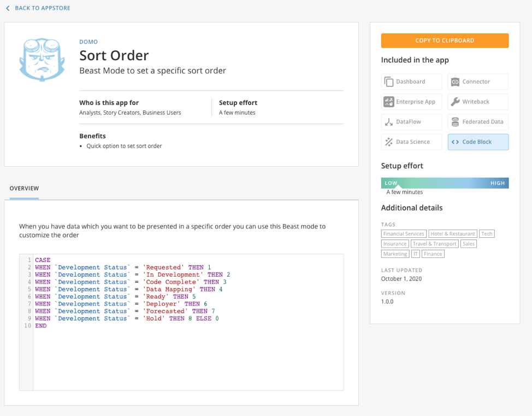Select the Federated Data icon
Viewport: 532px width, 416px height.
coord(456,121)
